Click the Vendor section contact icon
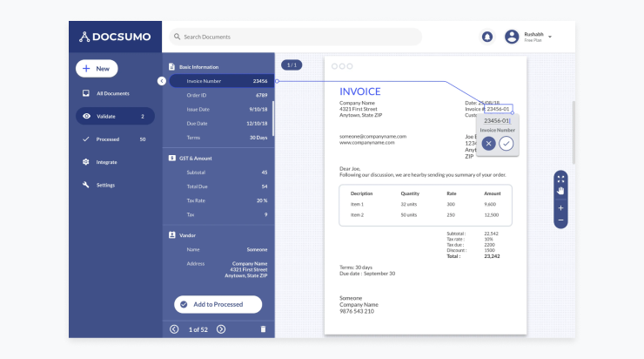 (x=171, y=234)
